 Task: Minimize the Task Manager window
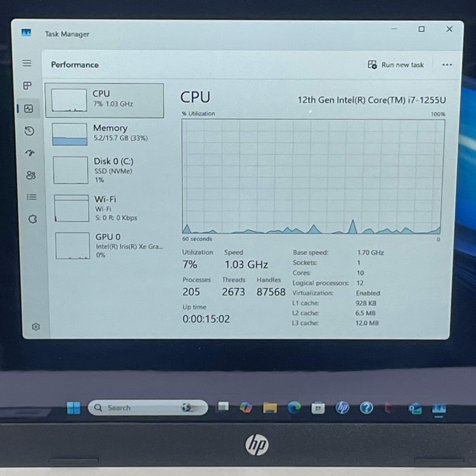coord(394,29)
